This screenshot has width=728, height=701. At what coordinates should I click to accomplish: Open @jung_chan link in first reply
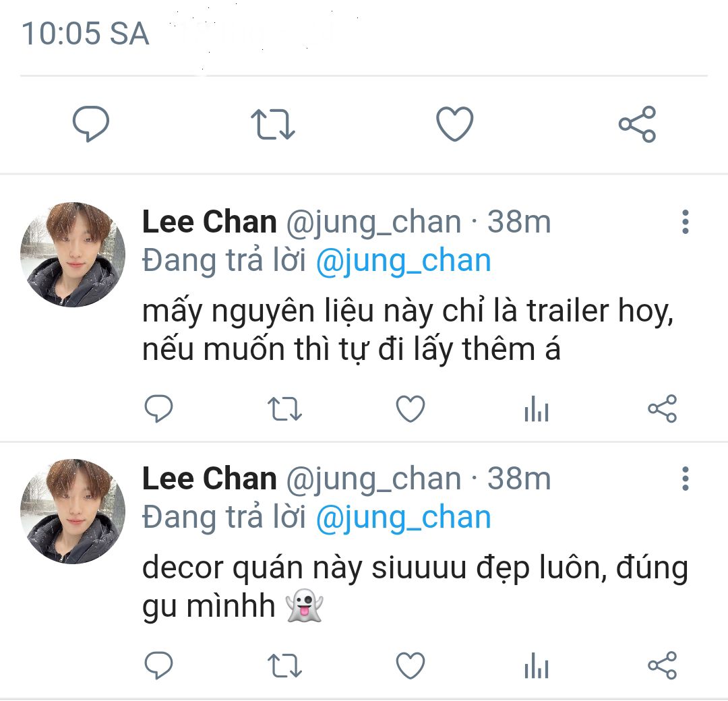coord(404,260)
